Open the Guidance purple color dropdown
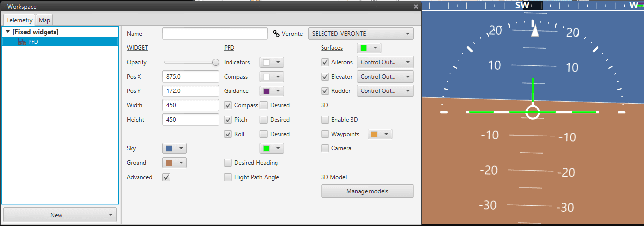Viewport: 644px width, 226px height. click(x=272, y=91)
